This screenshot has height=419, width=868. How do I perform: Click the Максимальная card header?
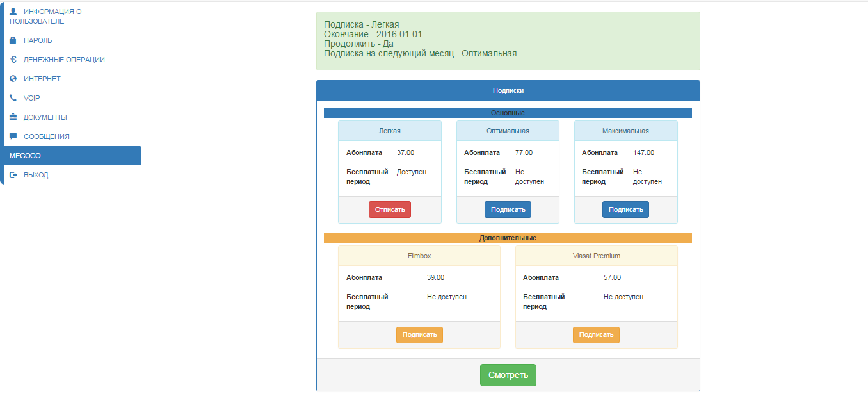pyautogui.click(x=625, y=131)
